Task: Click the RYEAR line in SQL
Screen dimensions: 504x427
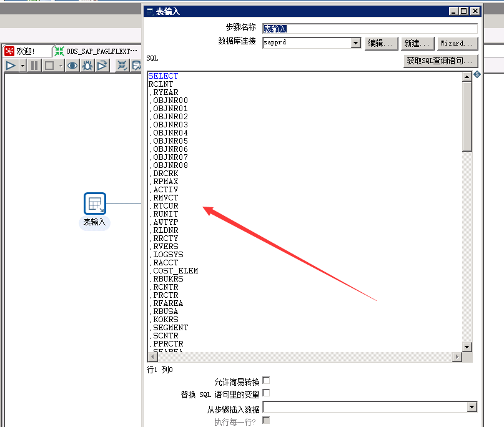Action: pos(164,92)
